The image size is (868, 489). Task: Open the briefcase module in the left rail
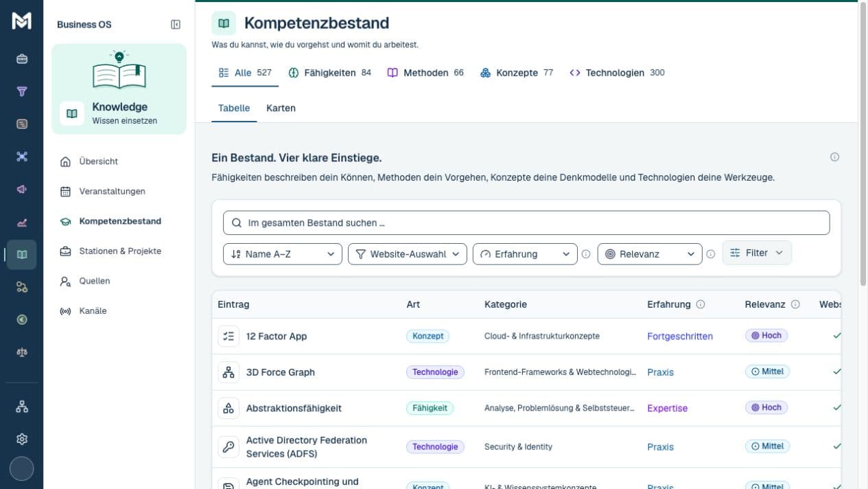tap(22, 59)
